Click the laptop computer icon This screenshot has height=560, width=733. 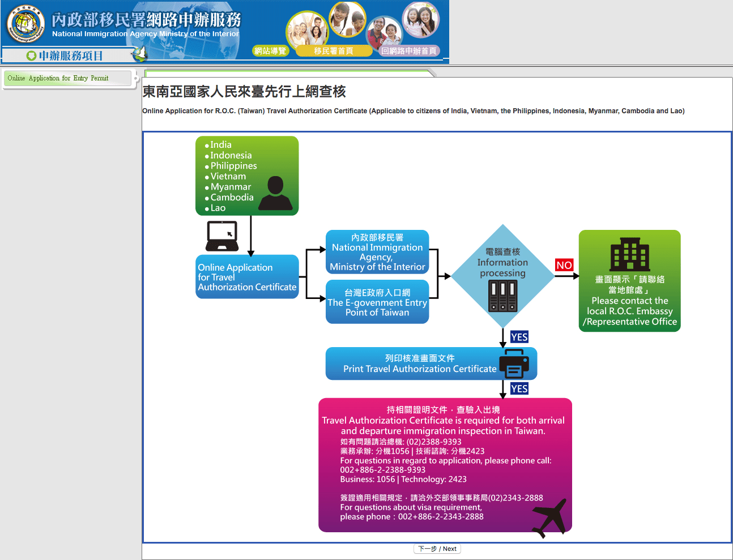tap(222, 236)
